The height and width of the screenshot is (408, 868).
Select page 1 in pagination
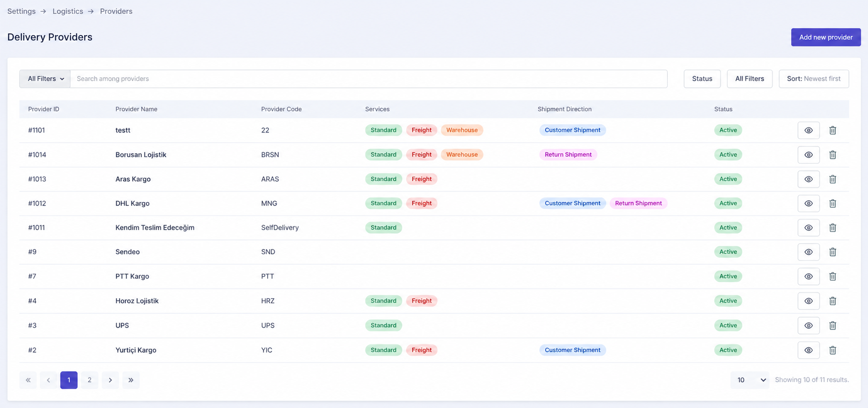coord(69,380)
